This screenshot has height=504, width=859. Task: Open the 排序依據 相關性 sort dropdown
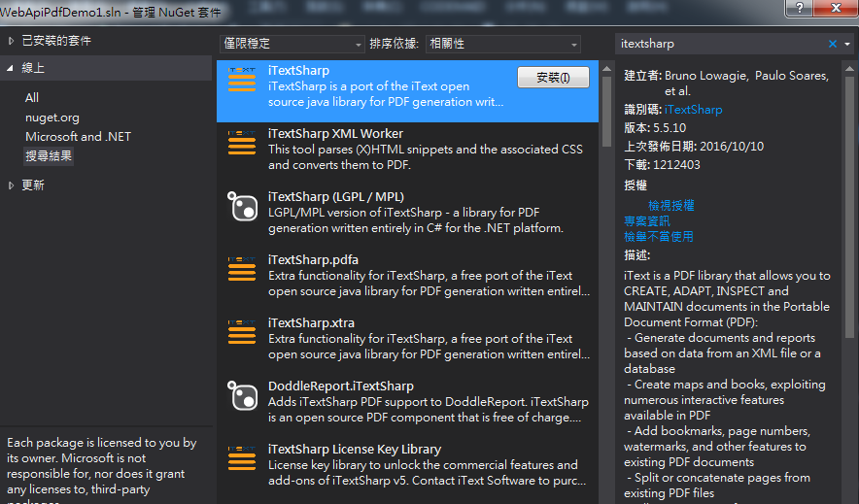coord(503,44)
